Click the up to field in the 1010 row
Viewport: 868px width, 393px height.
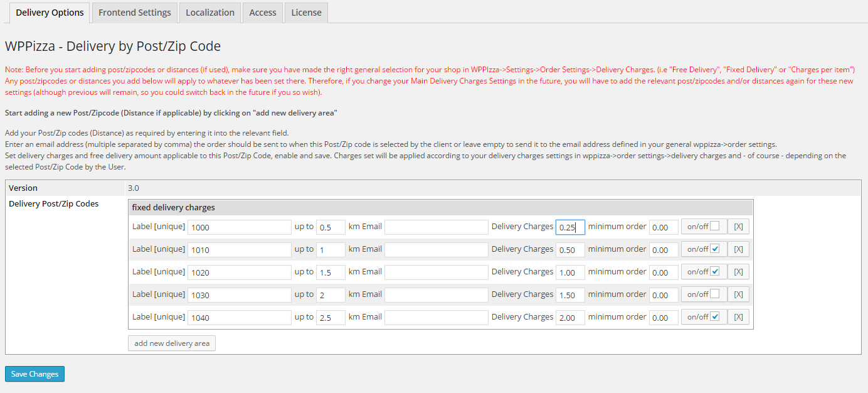pos(331,250)
